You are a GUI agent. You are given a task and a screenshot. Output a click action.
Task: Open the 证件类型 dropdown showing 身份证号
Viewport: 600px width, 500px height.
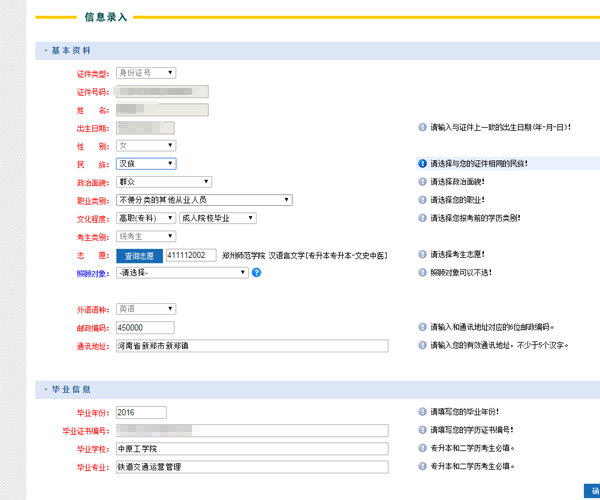click(146, 73)
